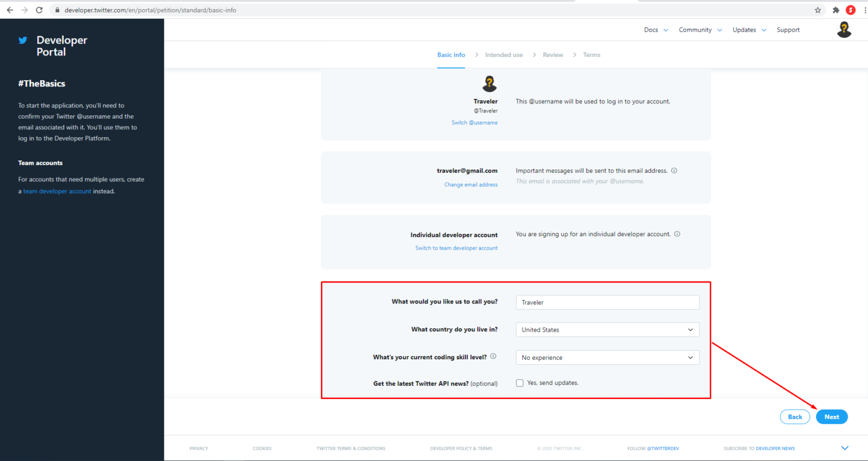
Task: Reload the page using the refresh icon
Action: click(x=38, y=10)
